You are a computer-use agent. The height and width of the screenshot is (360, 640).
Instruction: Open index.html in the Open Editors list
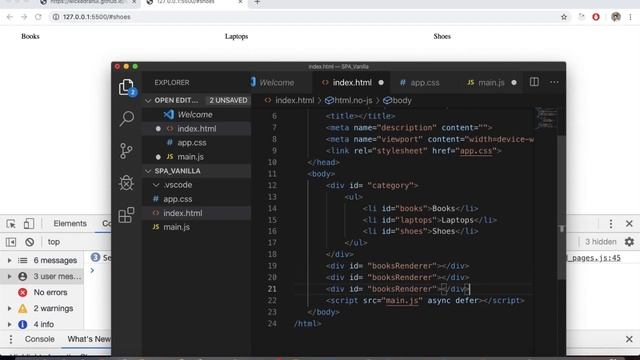point(197,129)
